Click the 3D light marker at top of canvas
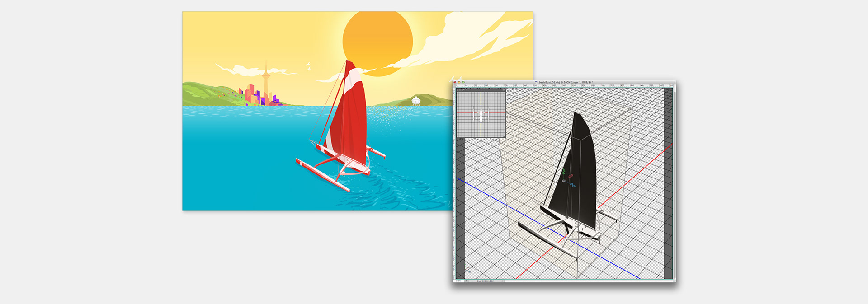The width and height of the screenshot is (868, 304). click(591, 91)
